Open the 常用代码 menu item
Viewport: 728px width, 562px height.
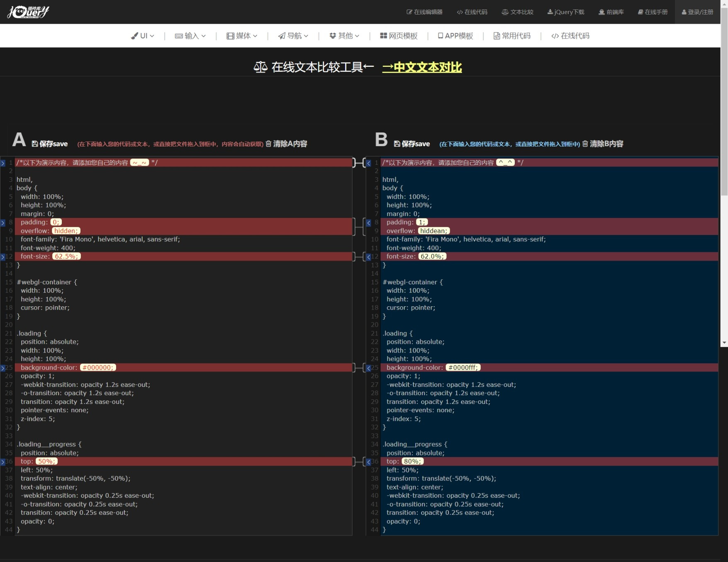(512, 36)
